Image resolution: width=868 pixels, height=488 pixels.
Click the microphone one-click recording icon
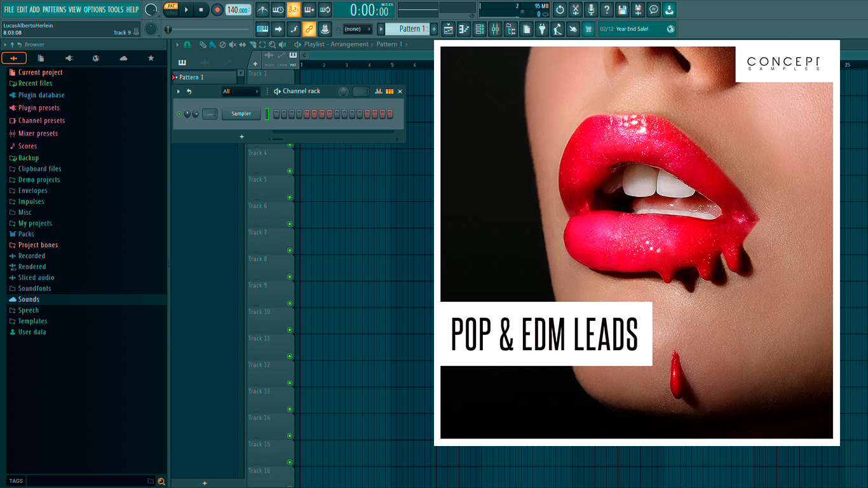coord(591,10)
